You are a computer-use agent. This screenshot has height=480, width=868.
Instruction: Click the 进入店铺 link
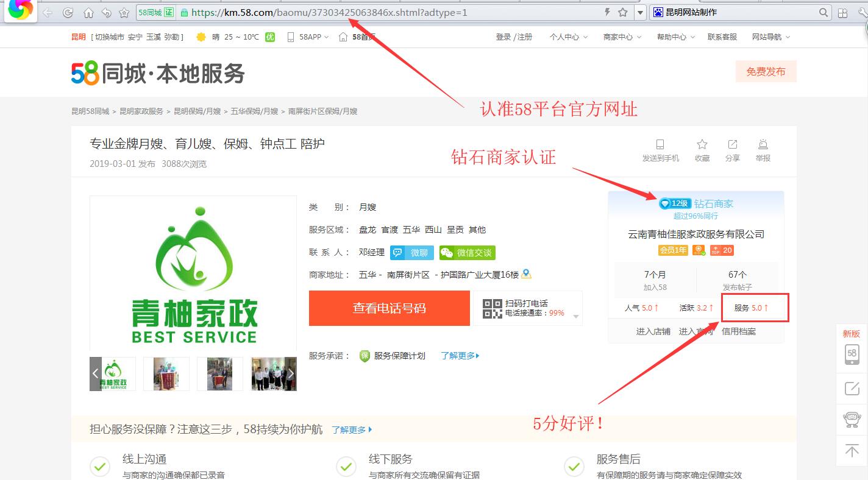[653, 331]
